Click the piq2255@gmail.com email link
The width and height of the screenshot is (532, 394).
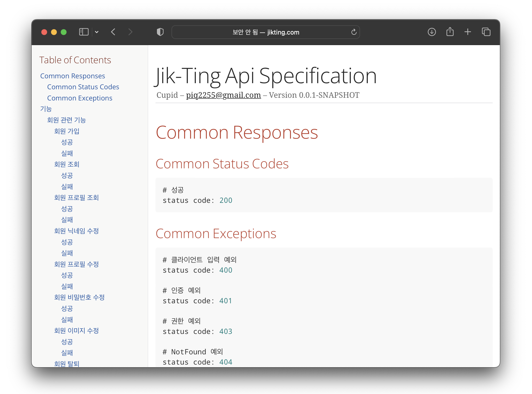point(223,95)
